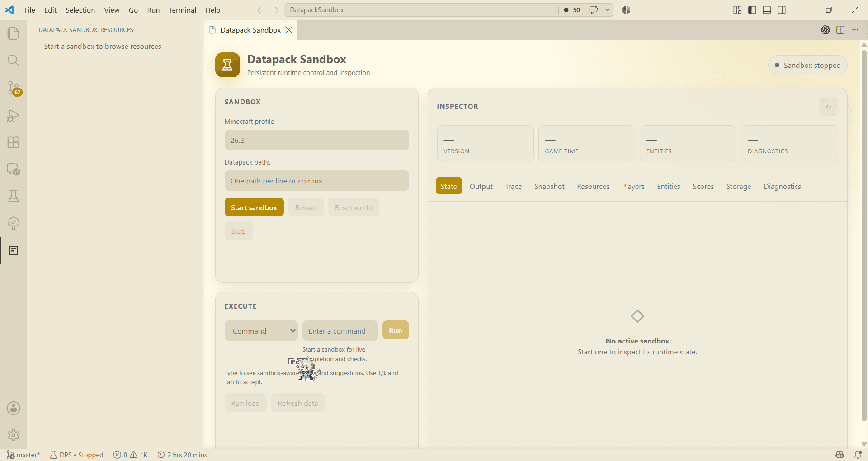Screen dimensions: 868x461
Task: Open the View menu
Action: coord(112,10)
